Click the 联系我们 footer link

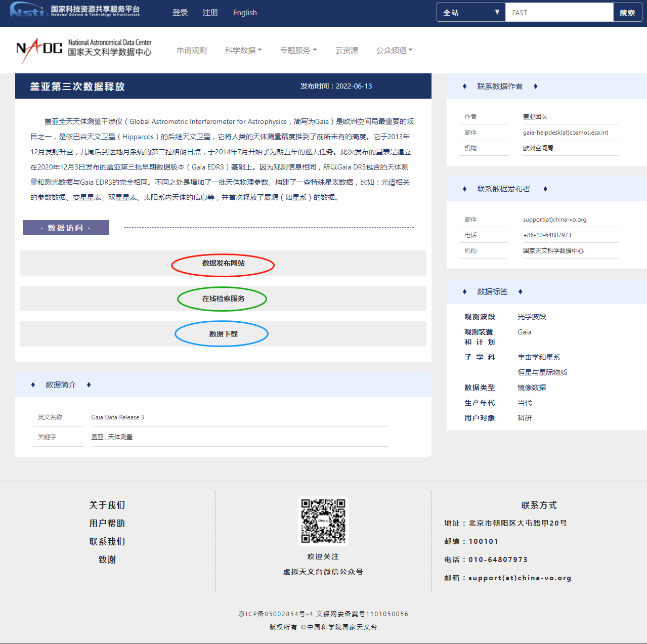pyautogui.click(x=107, y=541)
